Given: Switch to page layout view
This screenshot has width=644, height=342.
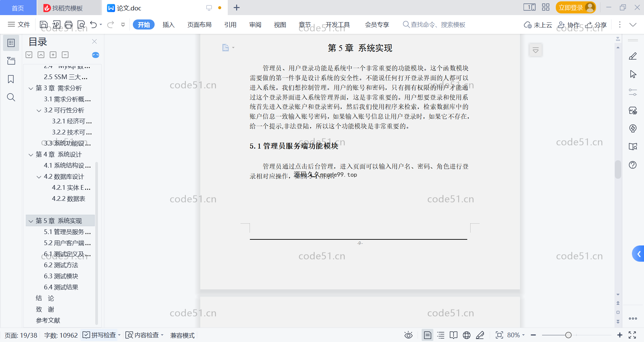Looking at the screenshot, I should coord(428,335).
